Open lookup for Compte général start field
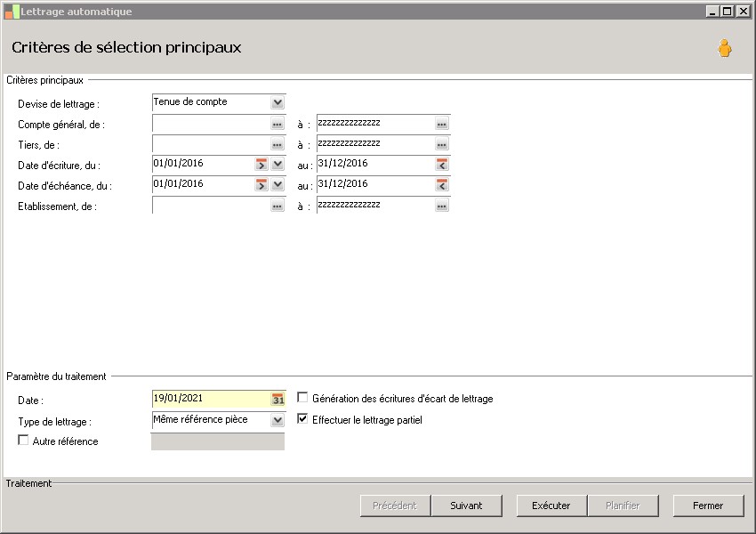Image resolution: width=756 pixels, height=534 pixels. click(x=277, y=125)
